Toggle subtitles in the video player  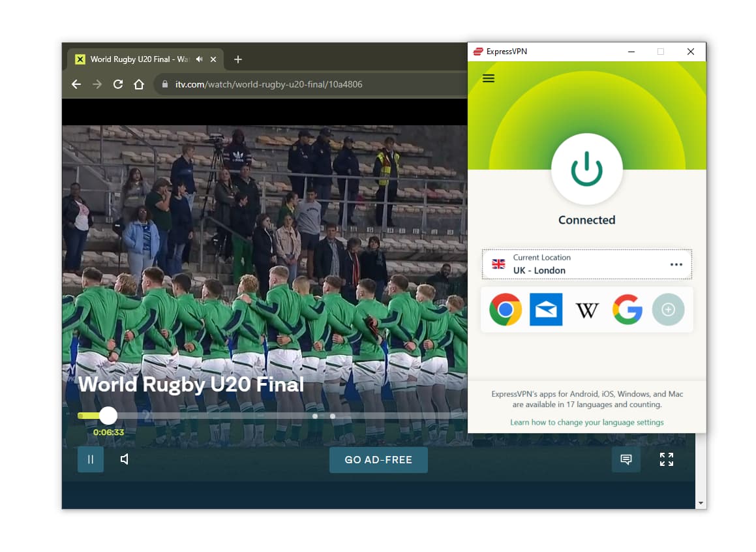pyautogui.click(x=626, y=459)
